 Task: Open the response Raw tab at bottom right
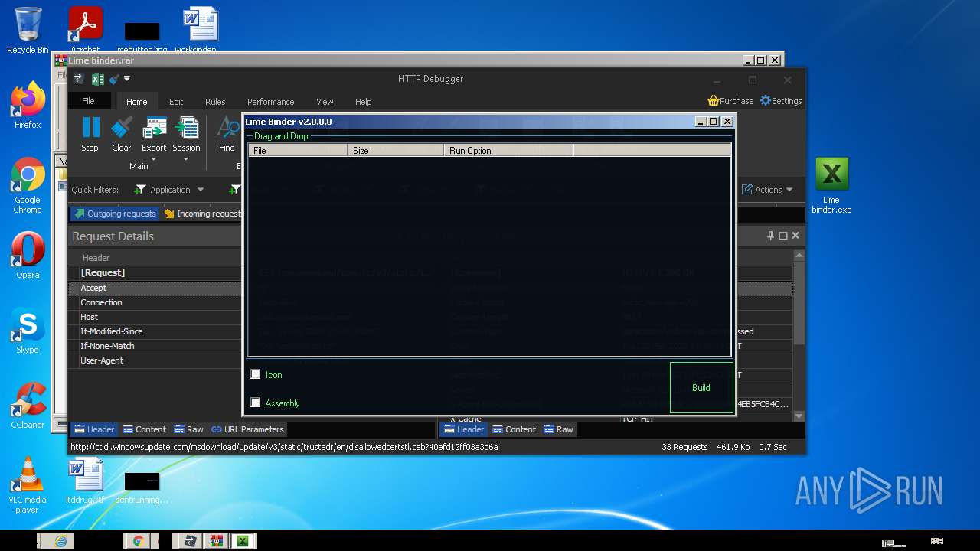(558, 429)
